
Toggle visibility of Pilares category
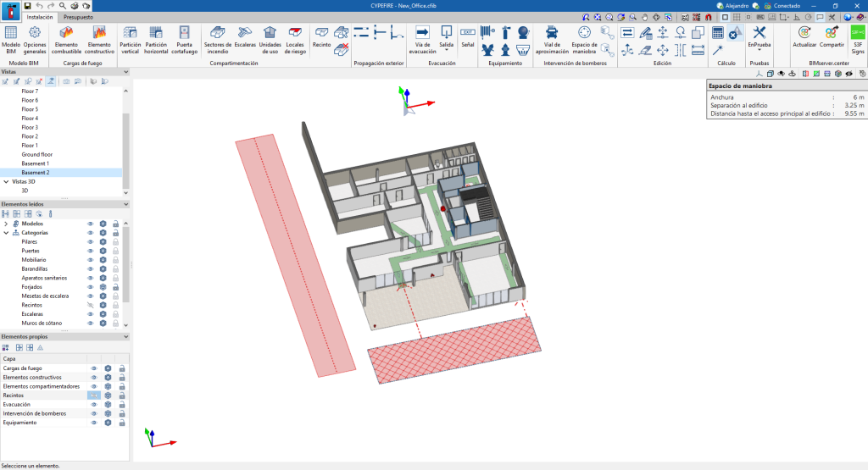(x=90, y=241)
